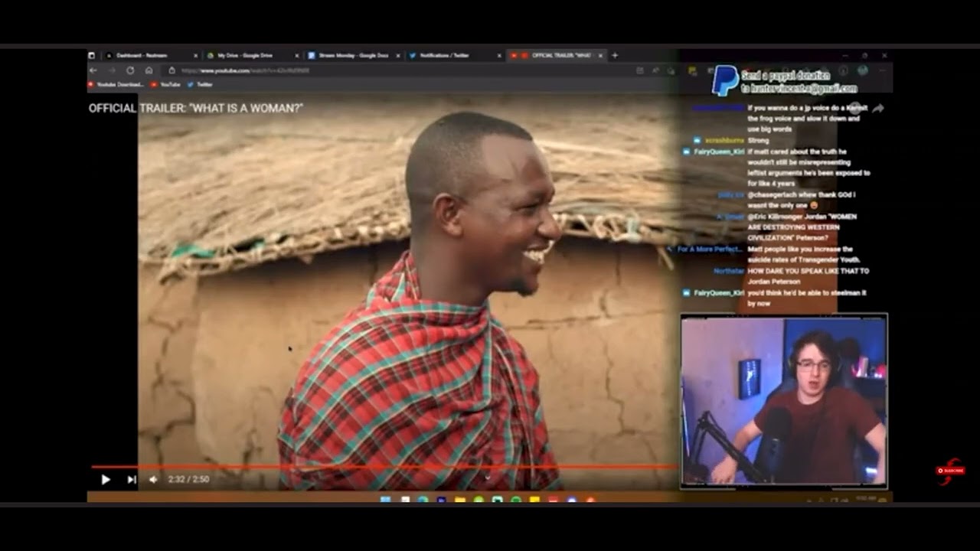Close the OFFICIAL TRAILER tab
The height and width of the screenshot is (551, 980).
[x=600, y=56]
